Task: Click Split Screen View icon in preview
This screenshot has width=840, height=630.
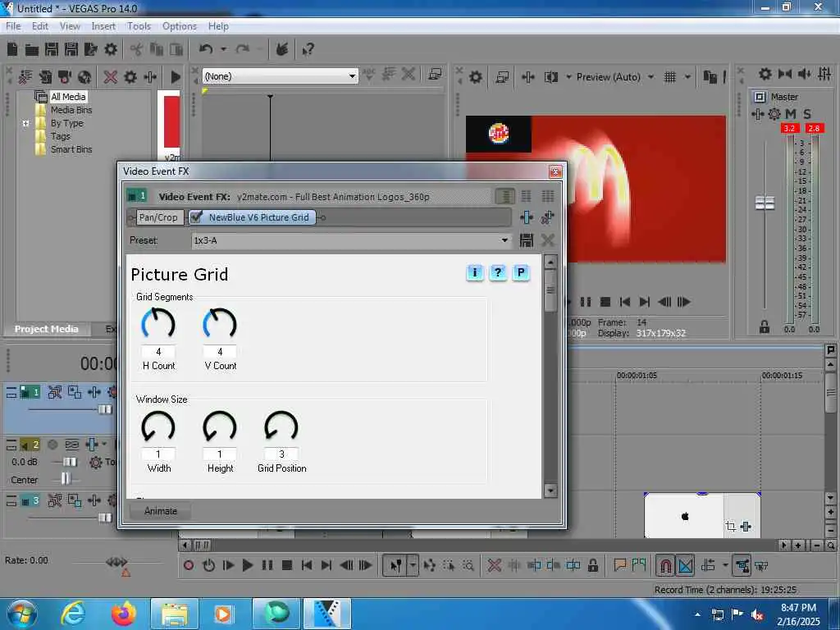Action: [x=551, y=77]
